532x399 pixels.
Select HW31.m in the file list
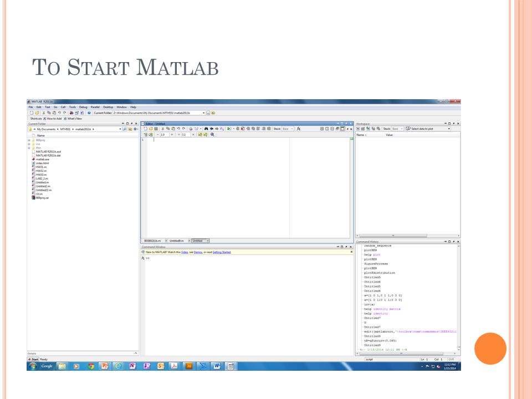41,167
